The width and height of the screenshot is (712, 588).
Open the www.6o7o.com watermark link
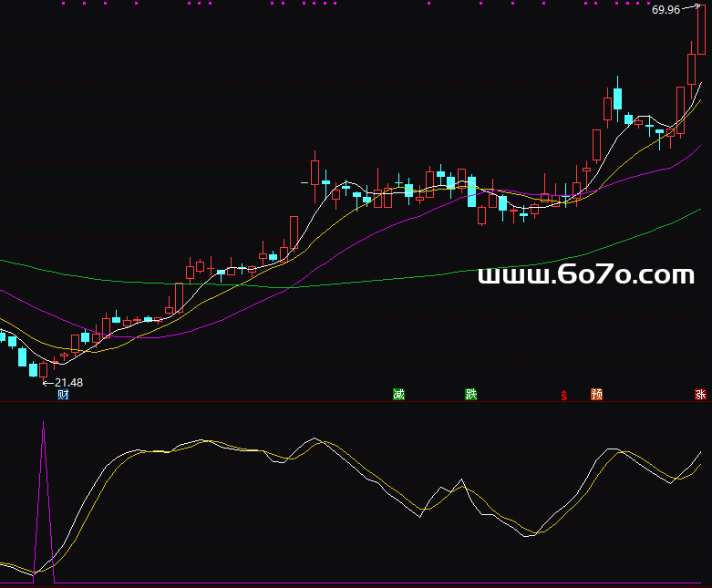(586, 274)
